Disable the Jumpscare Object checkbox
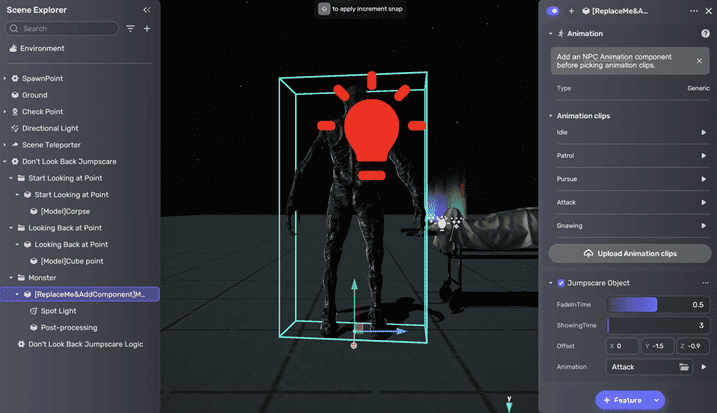Screen dimensions: 717x413 [560, 283]
